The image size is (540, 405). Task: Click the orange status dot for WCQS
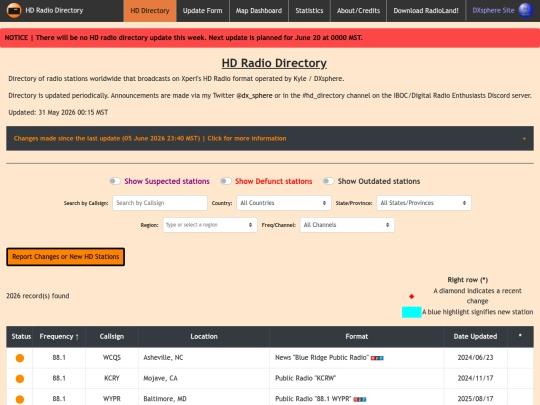click(x=20, y=358)
